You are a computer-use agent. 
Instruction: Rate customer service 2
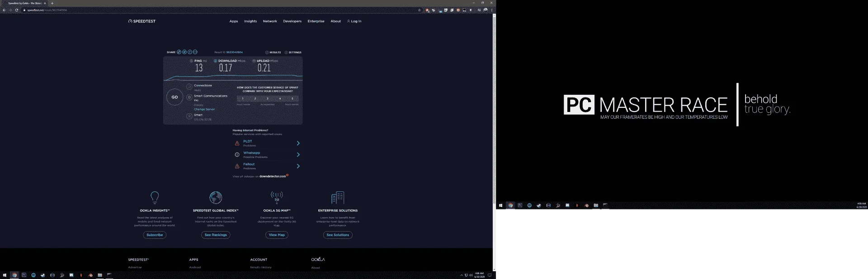point(255,98)
